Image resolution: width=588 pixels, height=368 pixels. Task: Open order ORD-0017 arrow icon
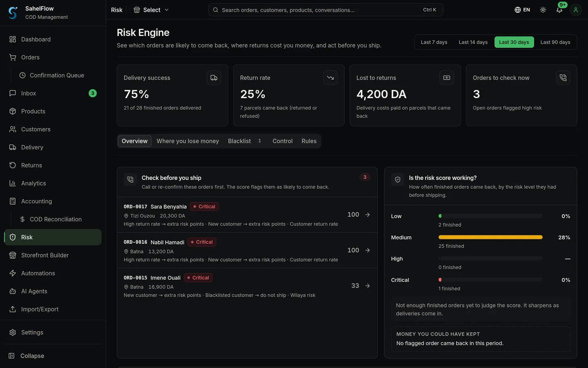pyautogui.click(x=367, y=215)
